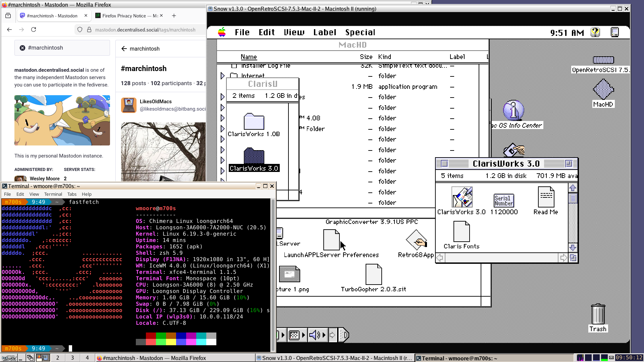Viewport: 644px width, 362px height.
Task: Click the LikesOldMacs profile link
Action: pos(156,102)
